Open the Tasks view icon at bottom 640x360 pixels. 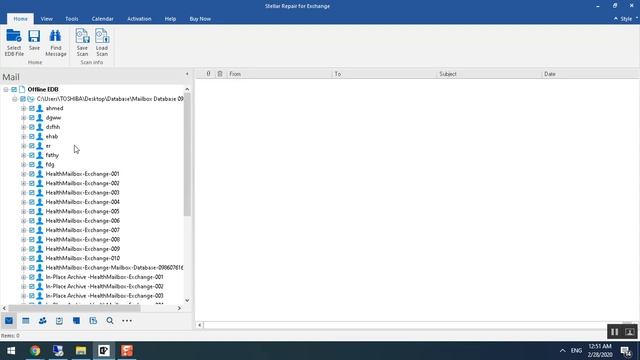59,321
